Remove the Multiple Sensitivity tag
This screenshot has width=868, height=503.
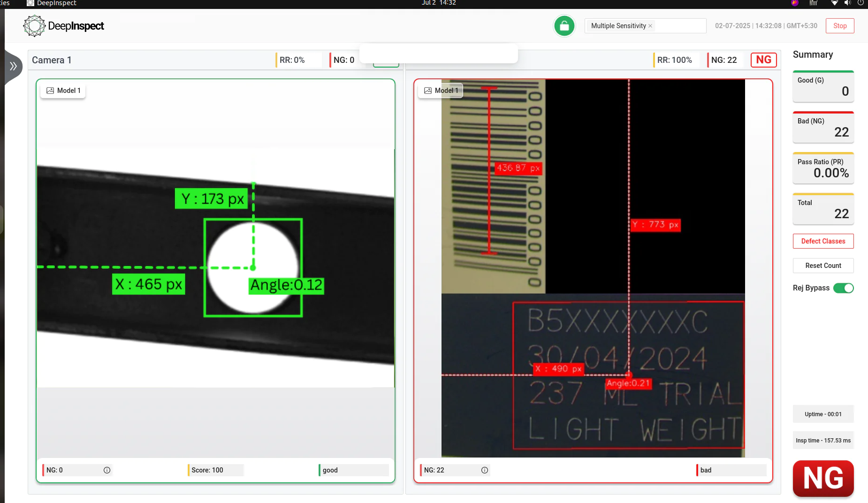(x=650, y=26)
